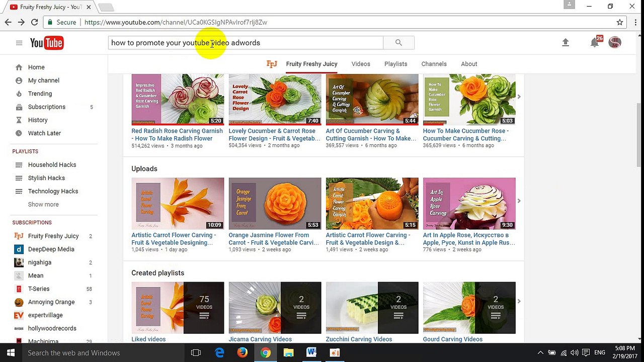
Task: Open the Art Of Cucumber Carving thumbnail
Action: pyautogui.click(x=372, y=99)
